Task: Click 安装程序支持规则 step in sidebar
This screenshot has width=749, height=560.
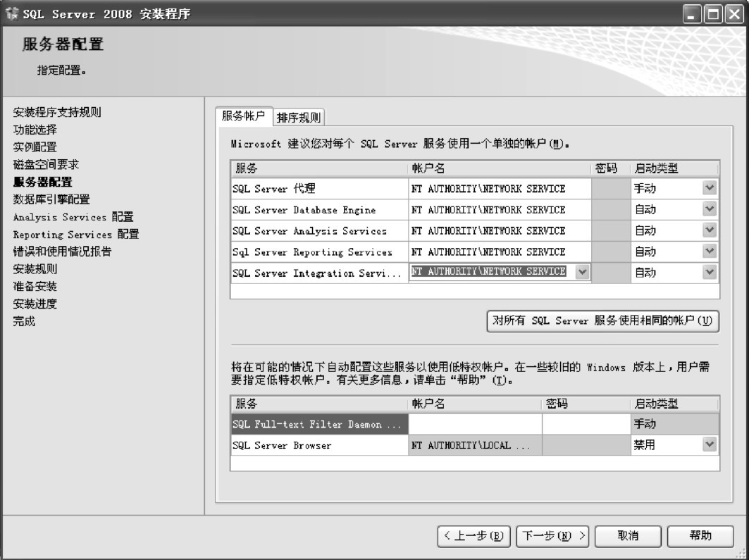Action: pyautogui.click(x=57, y=112)
